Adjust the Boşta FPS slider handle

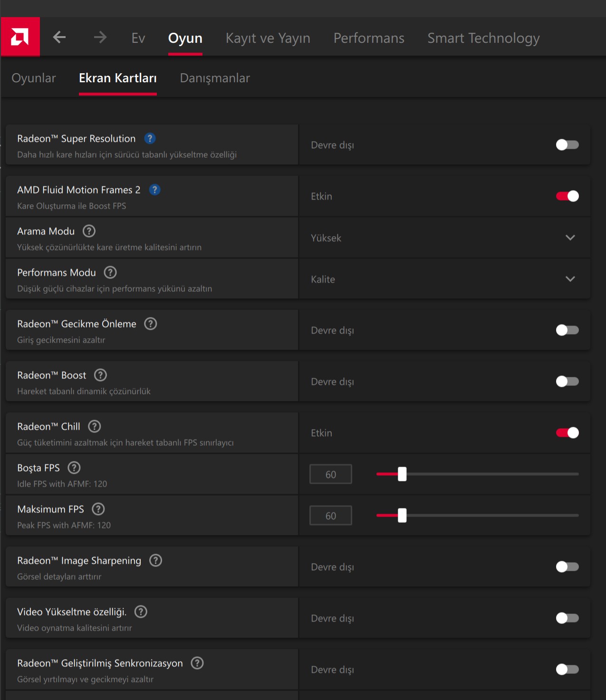pyautogui.click(x=402, y=474)
